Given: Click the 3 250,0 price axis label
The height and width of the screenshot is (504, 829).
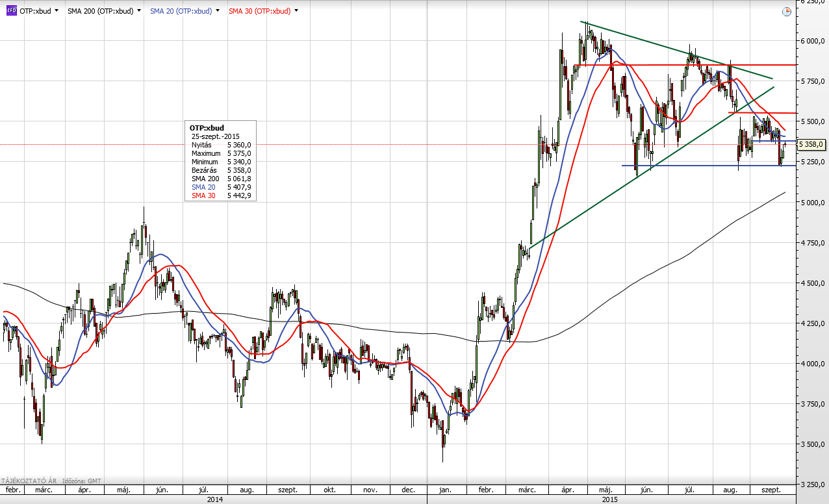Looking at the screenshot, I should [812, 485].
